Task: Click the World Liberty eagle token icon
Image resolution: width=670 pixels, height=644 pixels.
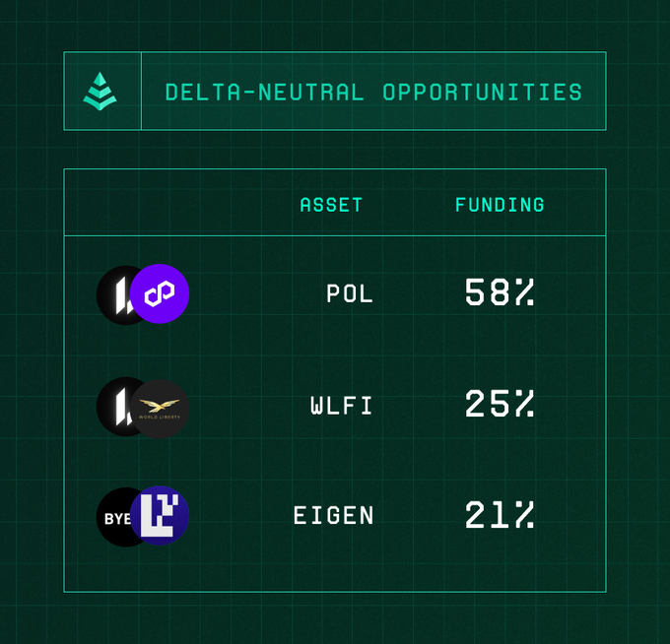Action: 161,408
